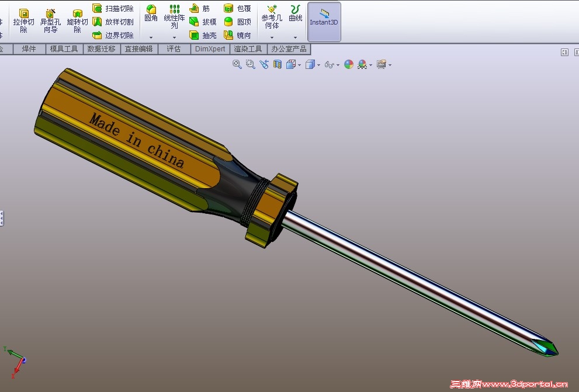Select the 线性阵列 linear pattern tool
Screen dimensions: 579x392
(174, 16)
